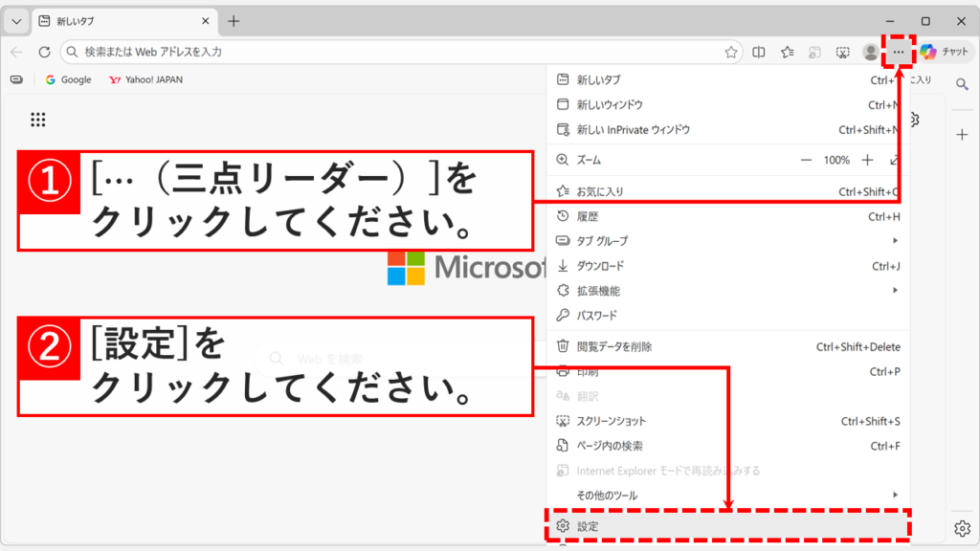Open the search icon in the right sidebar
This screenshot has width=980, height=551.
click(963, 84)
